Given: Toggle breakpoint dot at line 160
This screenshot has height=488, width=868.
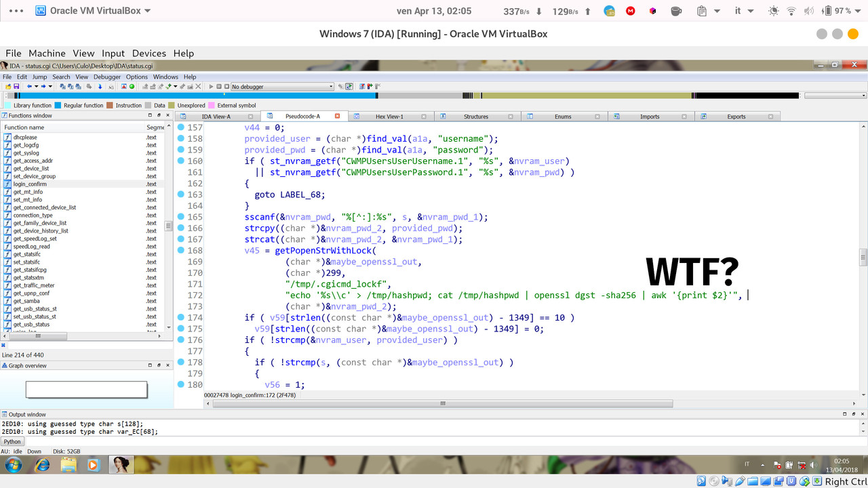Looking at the screenshot, I should [181, 161].
